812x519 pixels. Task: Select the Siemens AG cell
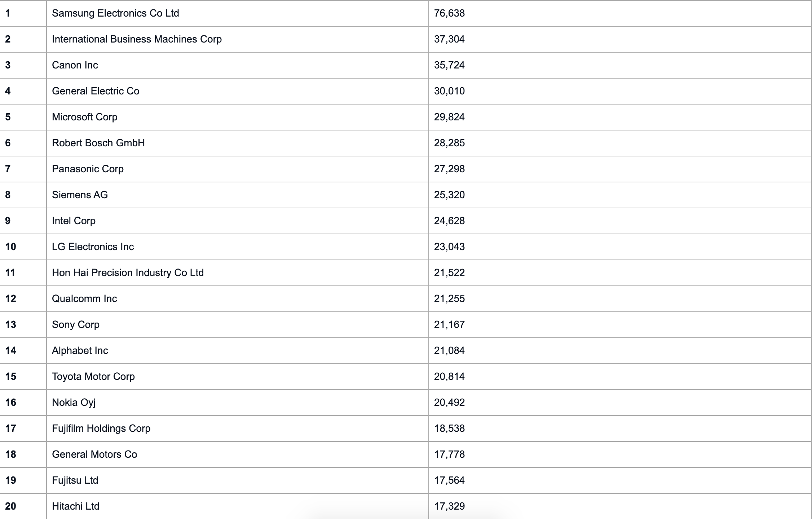pyautogui.click(x=80, y=195)
